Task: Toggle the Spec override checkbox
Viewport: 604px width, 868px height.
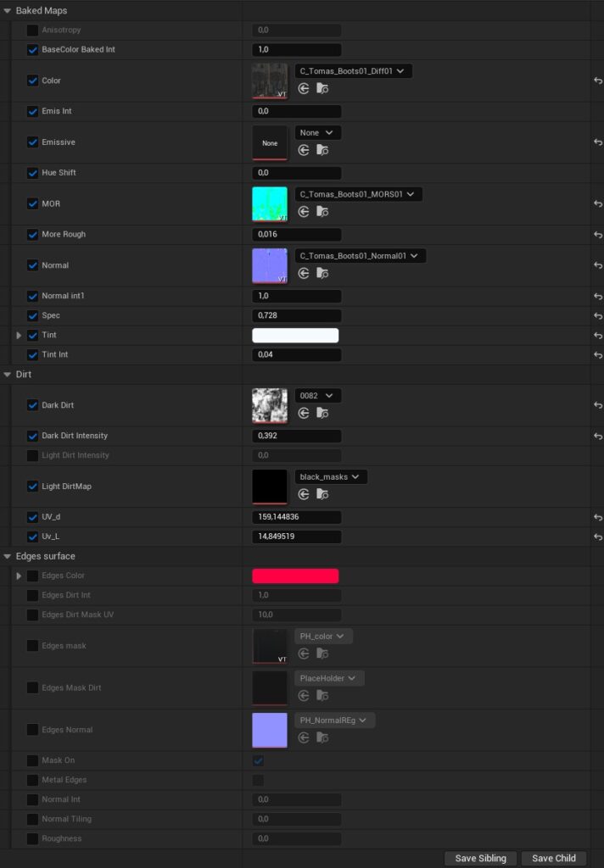Action: [33, 315]
